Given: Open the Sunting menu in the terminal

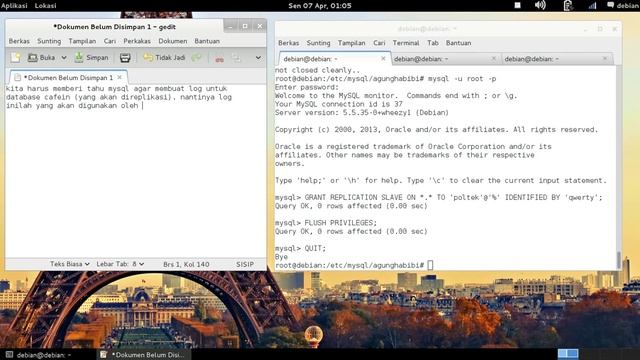Looking at the screenshot, I should (318, 43).
